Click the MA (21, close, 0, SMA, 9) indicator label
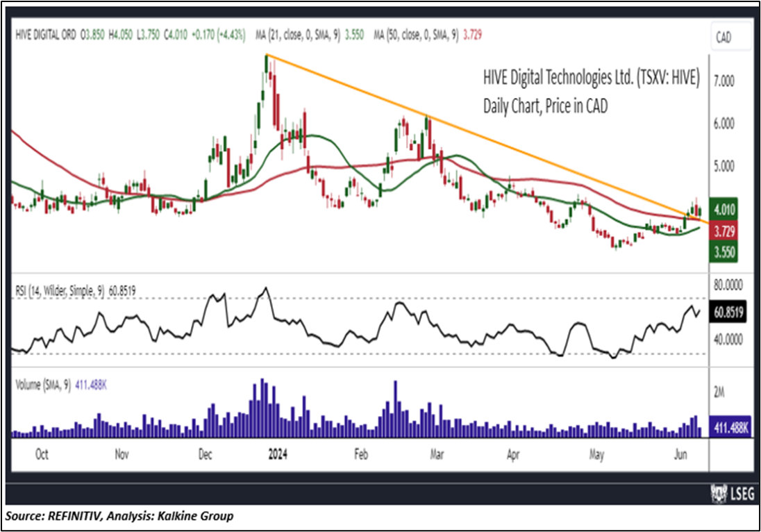This screenshot has width=761, height=532. pyautogui.click(x=298, y=35)
